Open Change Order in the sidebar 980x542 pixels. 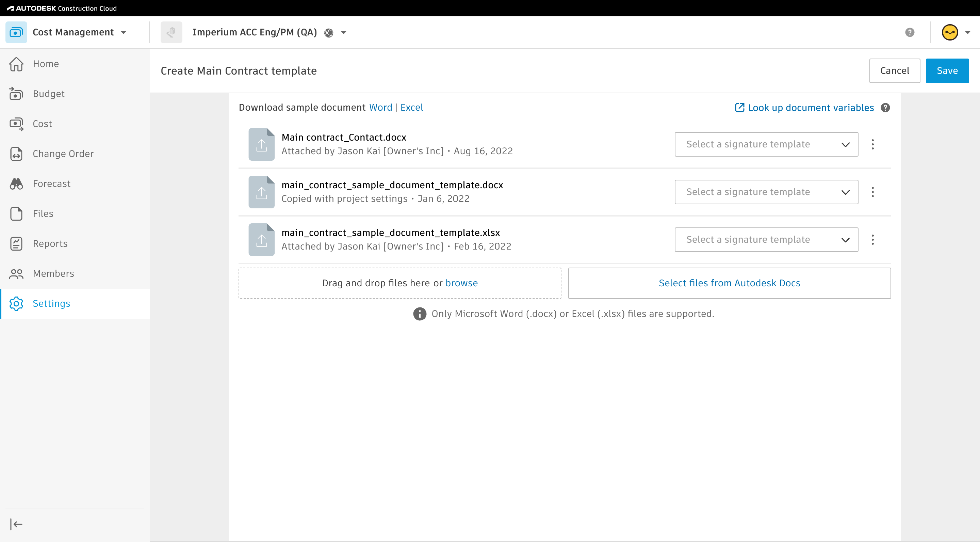[x=63, y=154]
